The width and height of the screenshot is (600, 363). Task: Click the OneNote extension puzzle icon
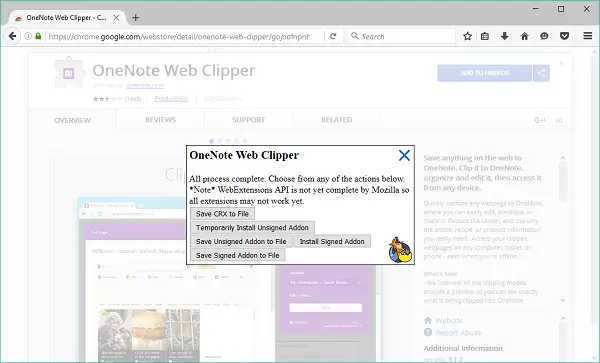click(x=68, y=72)
